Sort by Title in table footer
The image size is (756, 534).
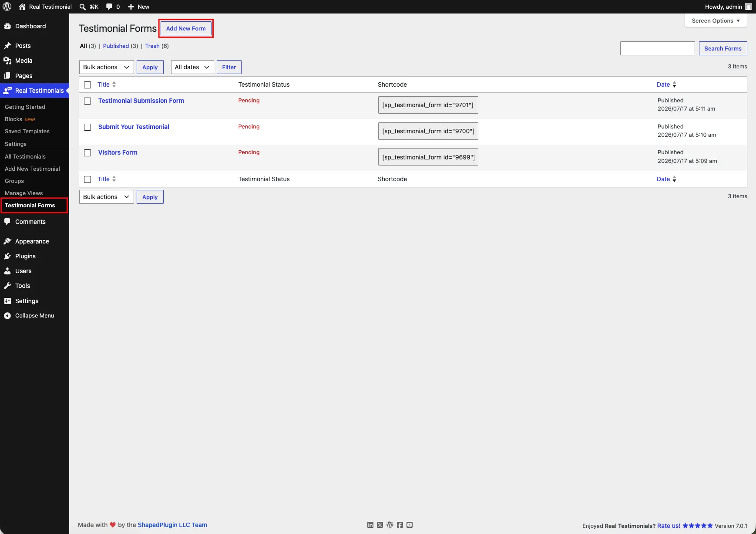pyautogui.click(x=107, y=179)
